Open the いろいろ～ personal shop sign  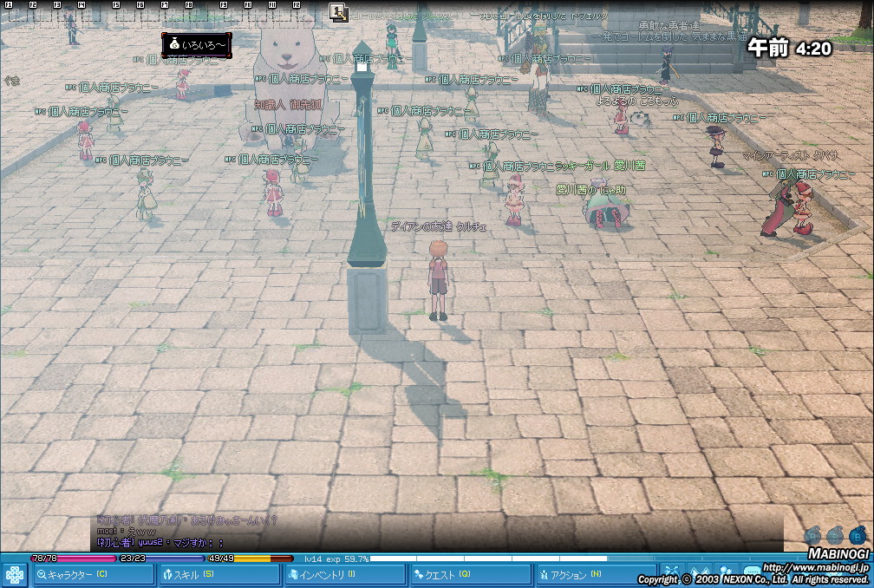[x=197, y=44]
